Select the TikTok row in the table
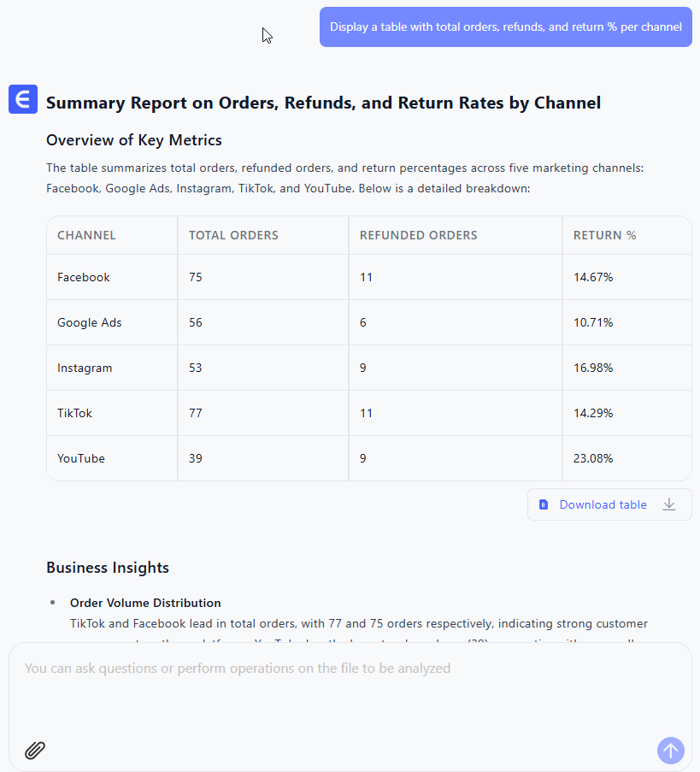The image size is (700, 772). coord(75,413)
